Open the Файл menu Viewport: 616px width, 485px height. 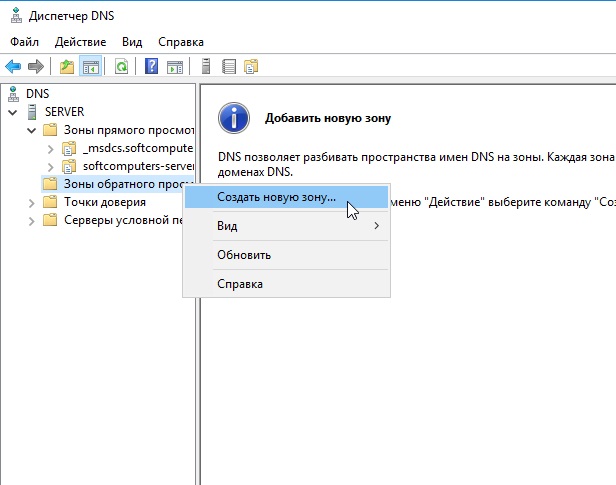tap(25, 42)
